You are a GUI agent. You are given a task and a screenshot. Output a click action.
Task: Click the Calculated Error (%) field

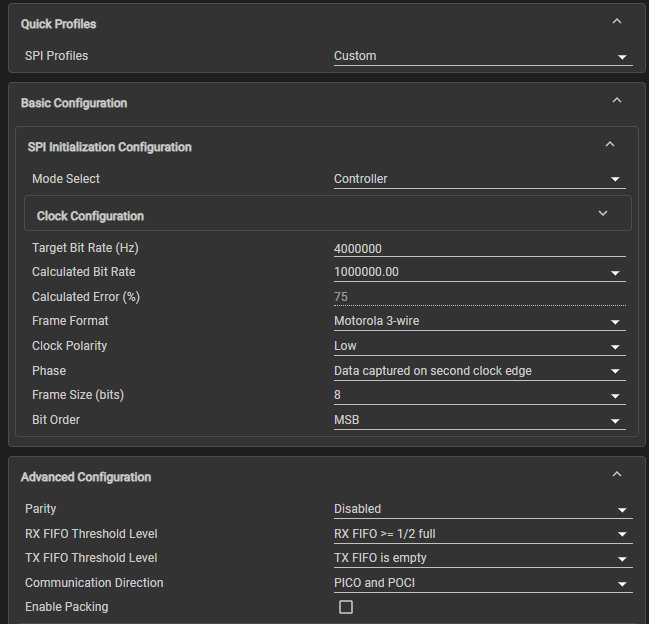click(x=479, y=297)
